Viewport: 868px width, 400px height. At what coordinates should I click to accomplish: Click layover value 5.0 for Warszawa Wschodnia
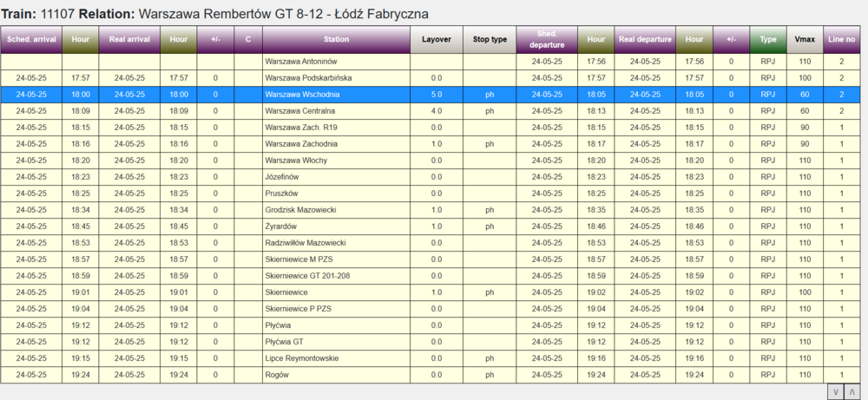tap(437, 95)
